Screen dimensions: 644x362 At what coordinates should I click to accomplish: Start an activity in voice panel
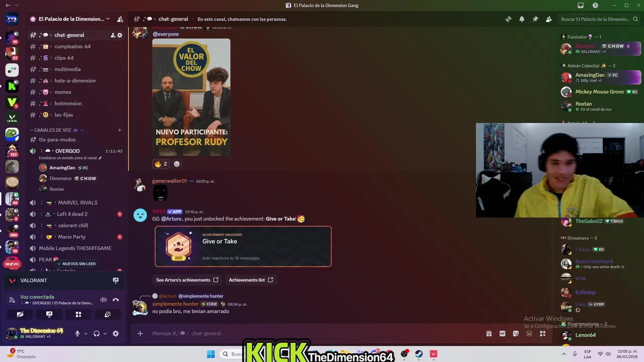78,314
